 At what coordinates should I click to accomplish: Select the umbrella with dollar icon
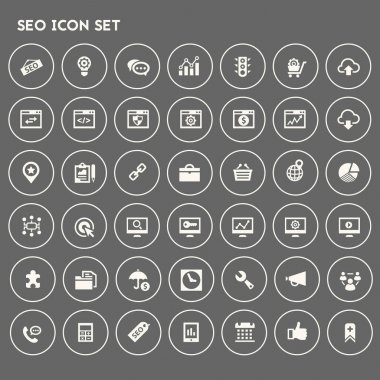(x=139, y=279)
